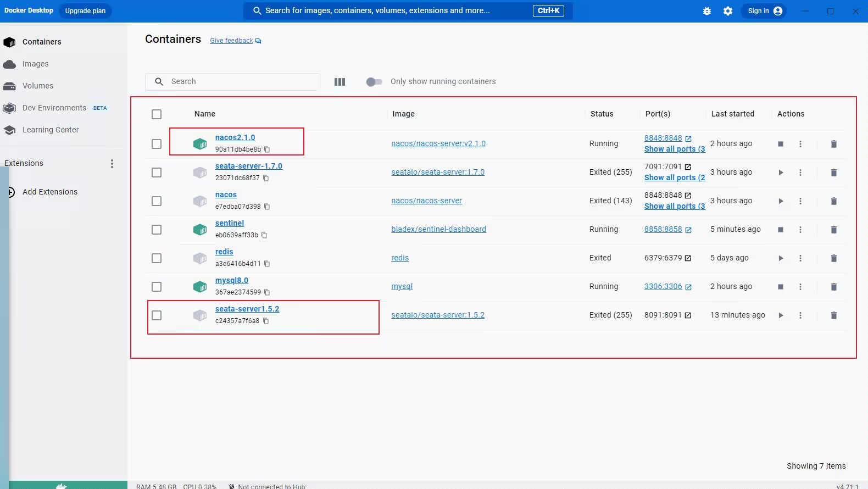Image resolution: width=868 pixels, height=489 pixels.
Task: Toggle Only show running containers
Action: (374, 82)
